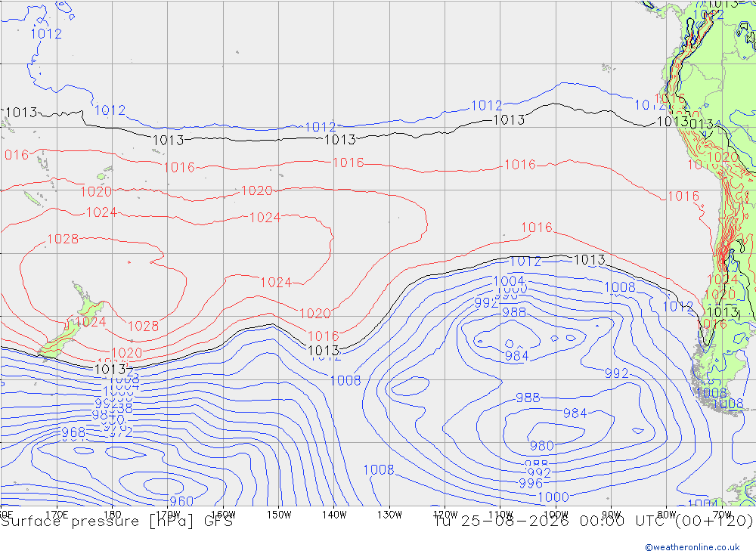Click the 130W longitude label
756x554 pixels.
(389, 515)
